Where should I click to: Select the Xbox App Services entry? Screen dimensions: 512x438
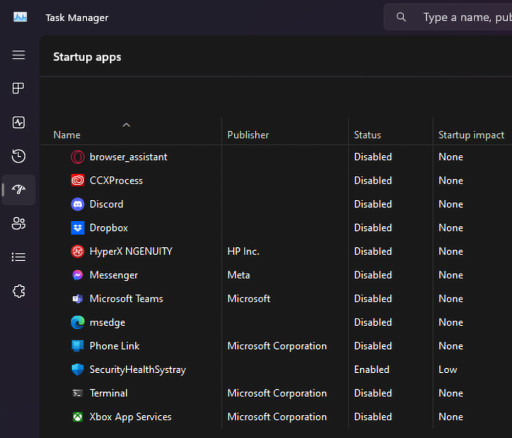pos(130,417)
